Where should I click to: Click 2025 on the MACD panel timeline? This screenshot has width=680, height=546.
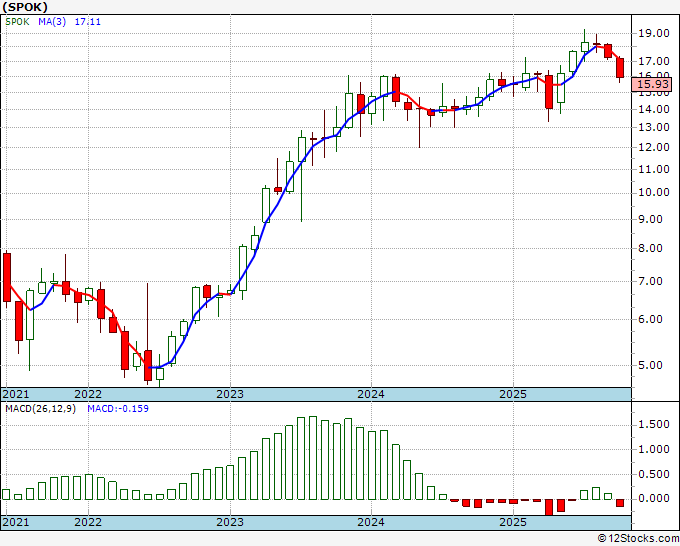coord(512,522)
